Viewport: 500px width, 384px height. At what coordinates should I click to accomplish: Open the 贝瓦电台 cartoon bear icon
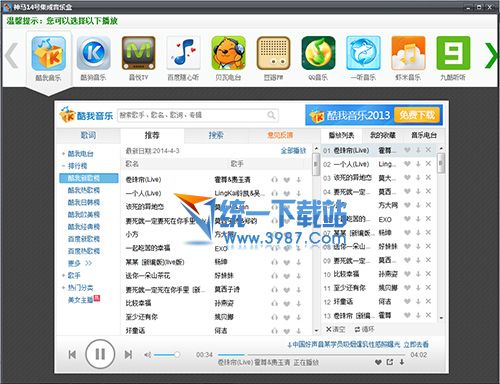[228, 53]
